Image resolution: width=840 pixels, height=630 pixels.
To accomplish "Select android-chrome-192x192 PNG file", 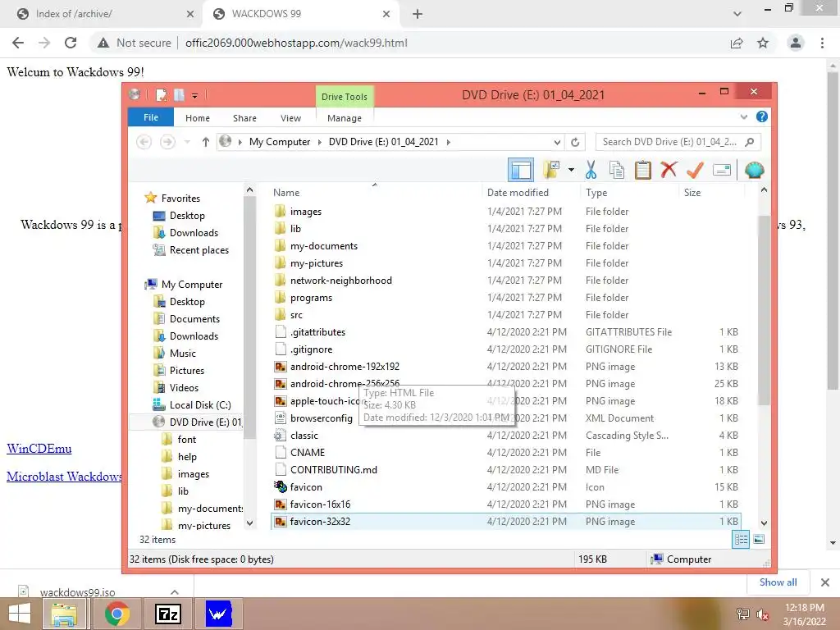I will pyautogui.click(x=345, y=367).
